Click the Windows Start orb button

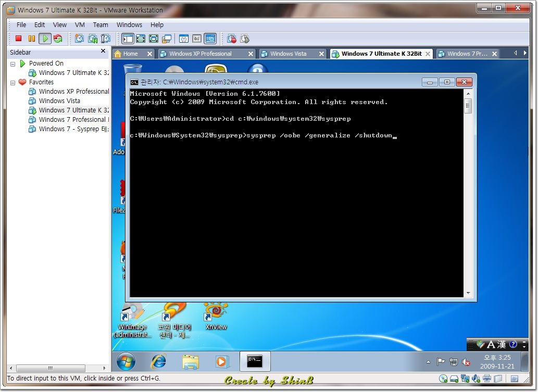click(126, 361)
